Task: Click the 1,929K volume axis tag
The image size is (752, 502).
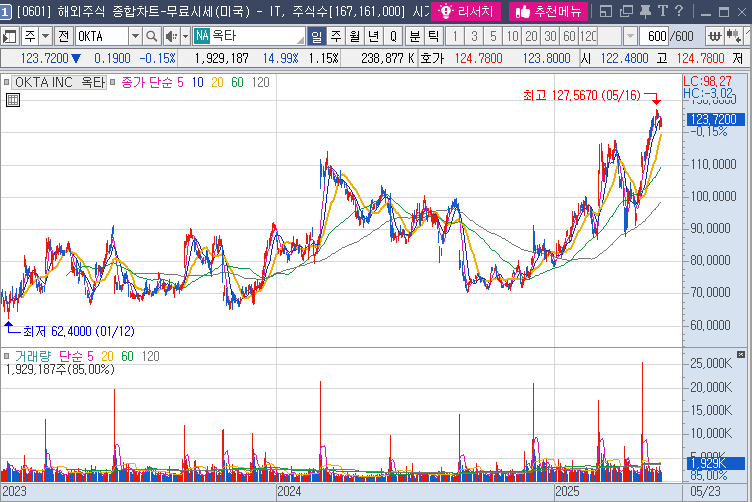Action: (716, 463)
